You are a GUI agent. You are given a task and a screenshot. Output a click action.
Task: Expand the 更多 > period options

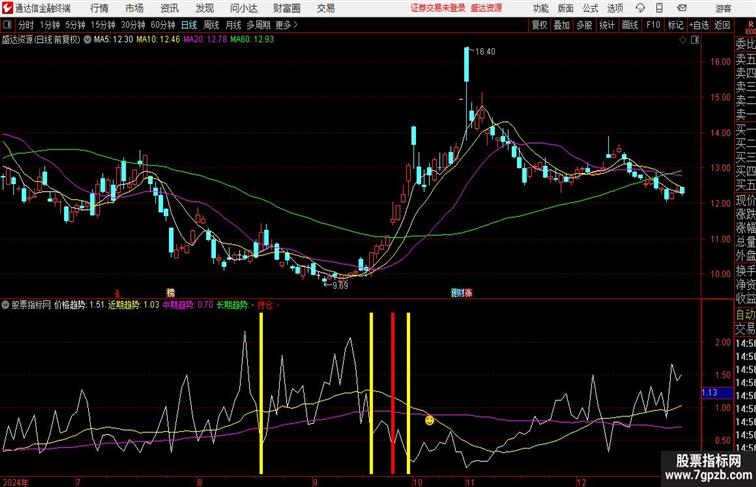pos(286,25)
